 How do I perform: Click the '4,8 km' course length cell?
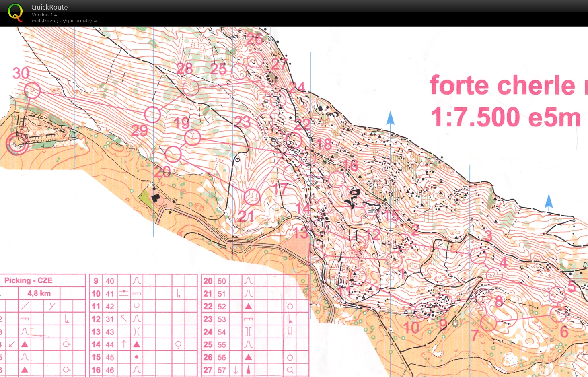click(x=39, y=293)
